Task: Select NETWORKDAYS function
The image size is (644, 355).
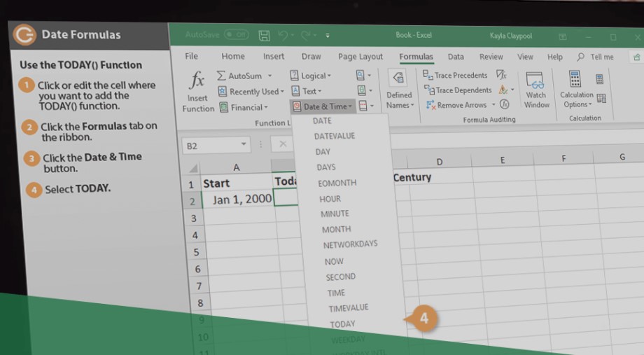Action: [x=350, y=245]
